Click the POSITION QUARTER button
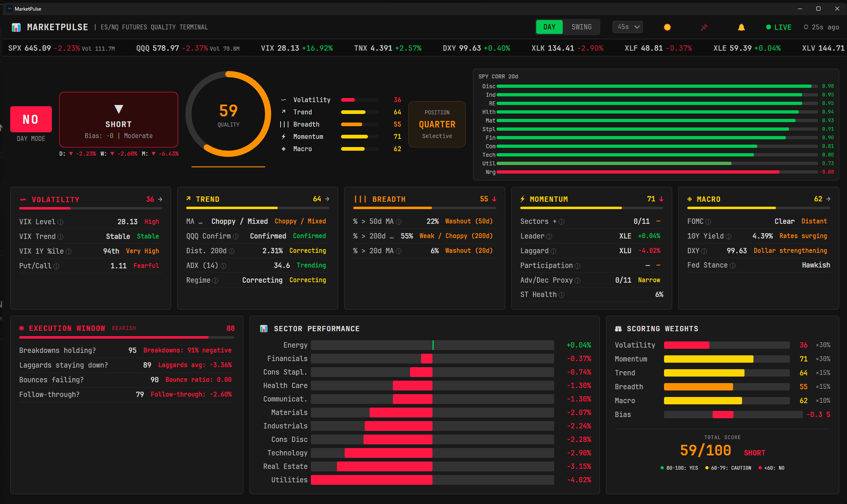Viewport: 847px width, 504px height. (437, 124)
